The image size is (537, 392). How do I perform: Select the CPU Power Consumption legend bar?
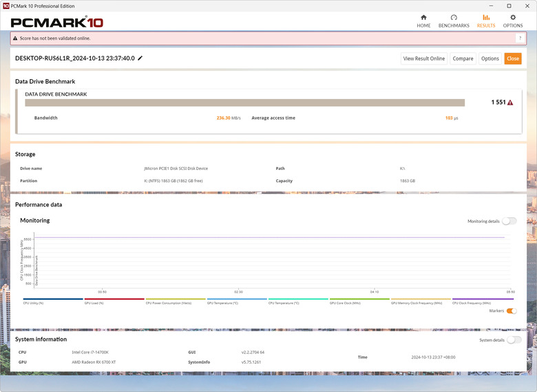point(176,299)
